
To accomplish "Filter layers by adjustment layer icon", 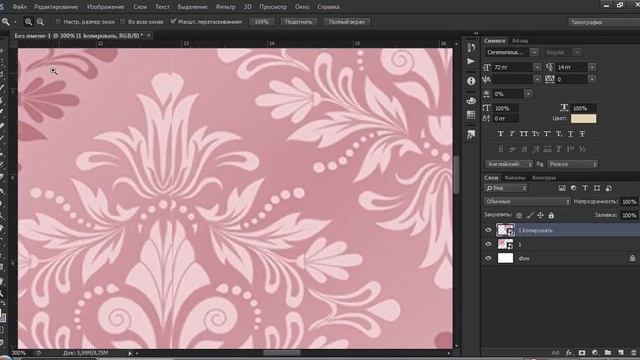I will point(573,188).
